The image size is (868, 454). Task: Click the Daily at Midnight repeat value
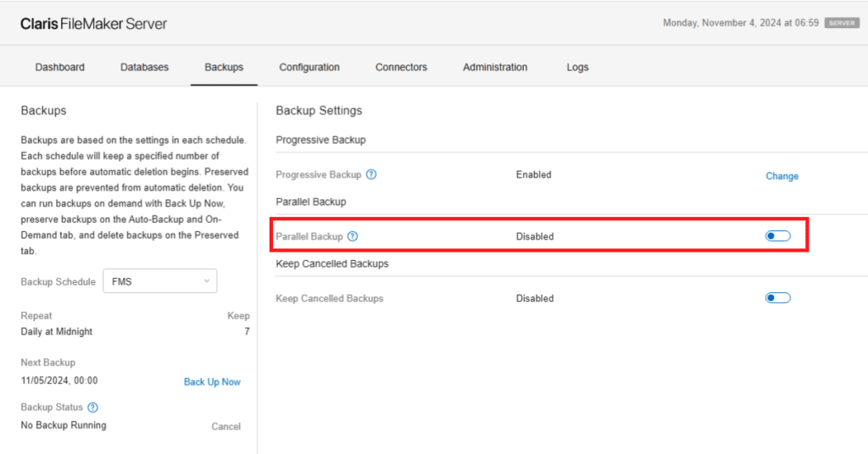(57, 332)
